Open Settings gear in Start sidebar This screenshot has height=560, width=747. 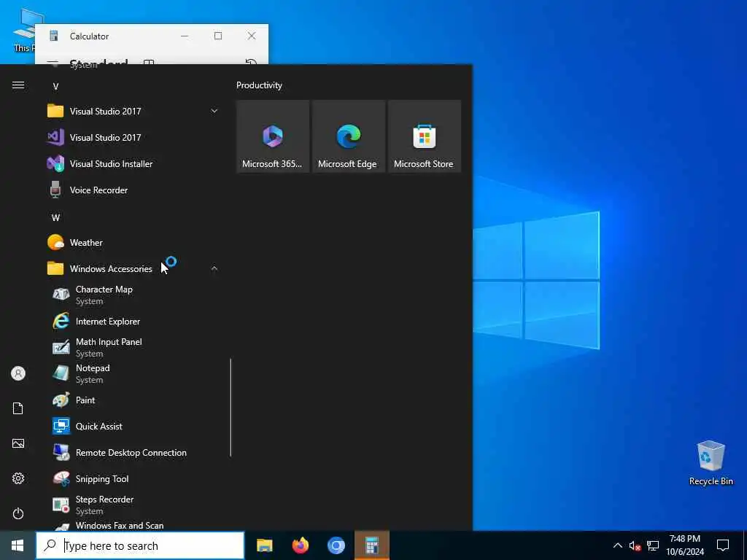pos(18,478)
